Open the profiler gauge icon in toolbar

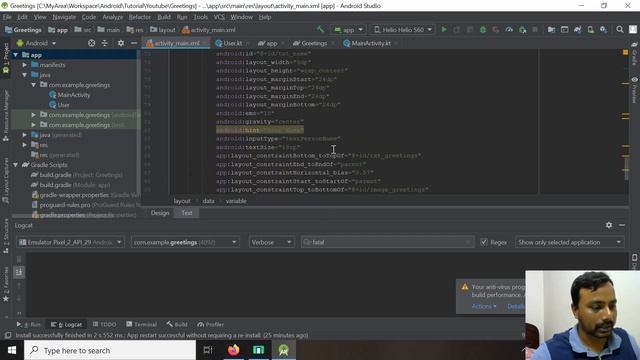[x=509, y=29]
